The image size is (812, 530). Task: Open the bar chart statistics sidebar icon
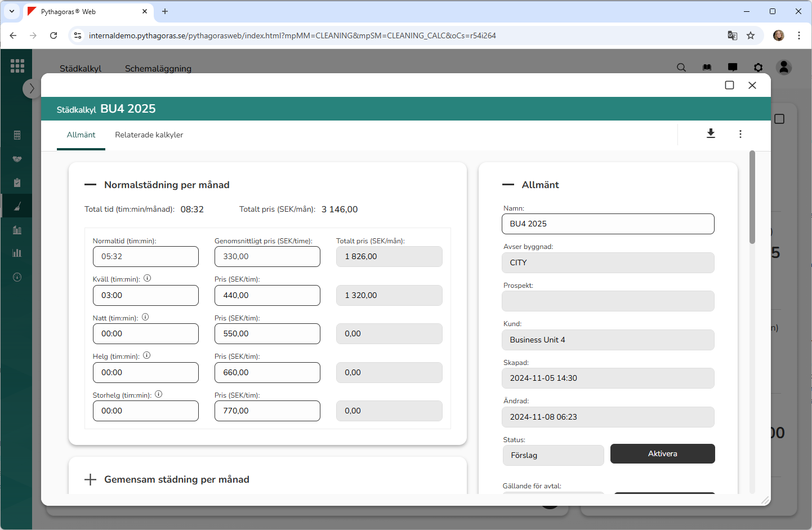click(17, 253)
